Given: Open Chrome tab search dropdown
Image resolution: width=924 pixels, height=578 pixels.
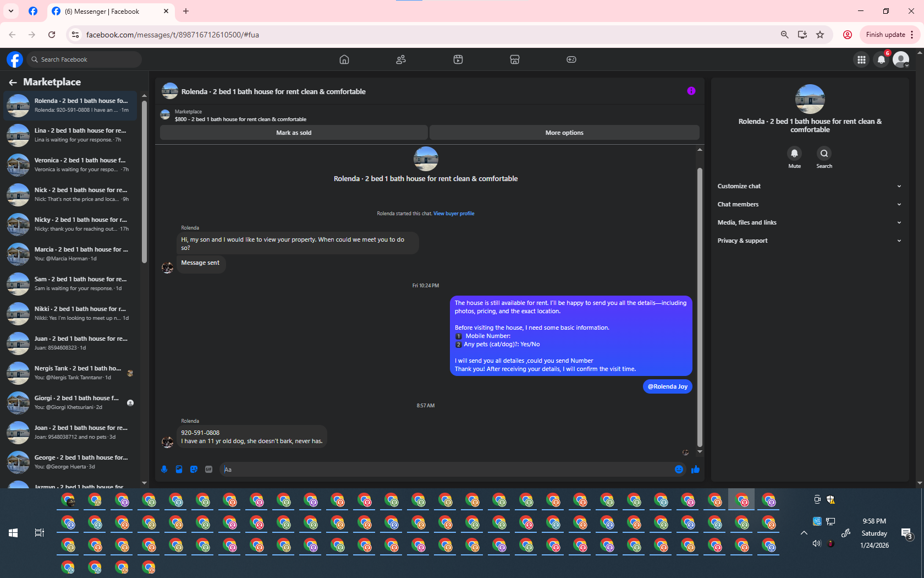Looking at the screenshot, I should coord(10,11).
